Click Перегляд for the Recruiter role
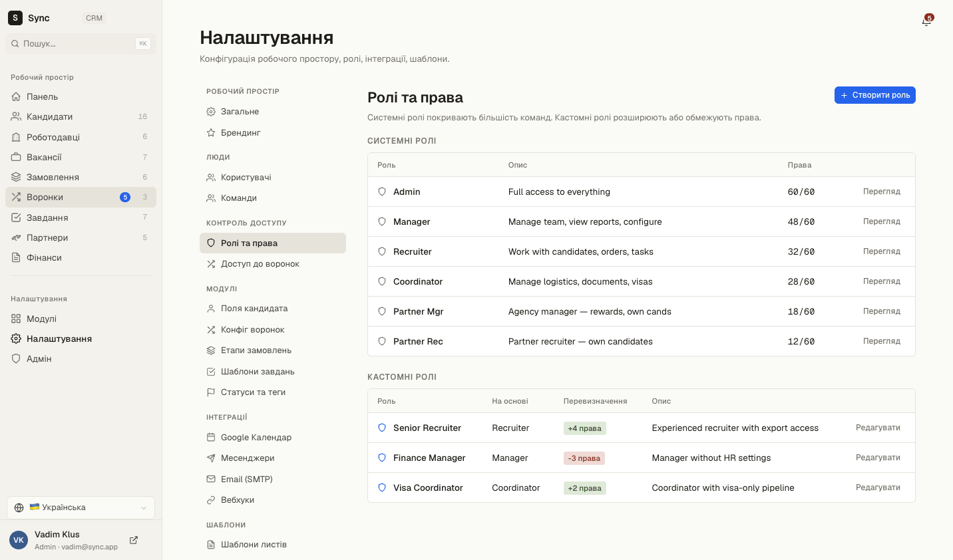Screen dimensions: 953x560 [882, 251]
